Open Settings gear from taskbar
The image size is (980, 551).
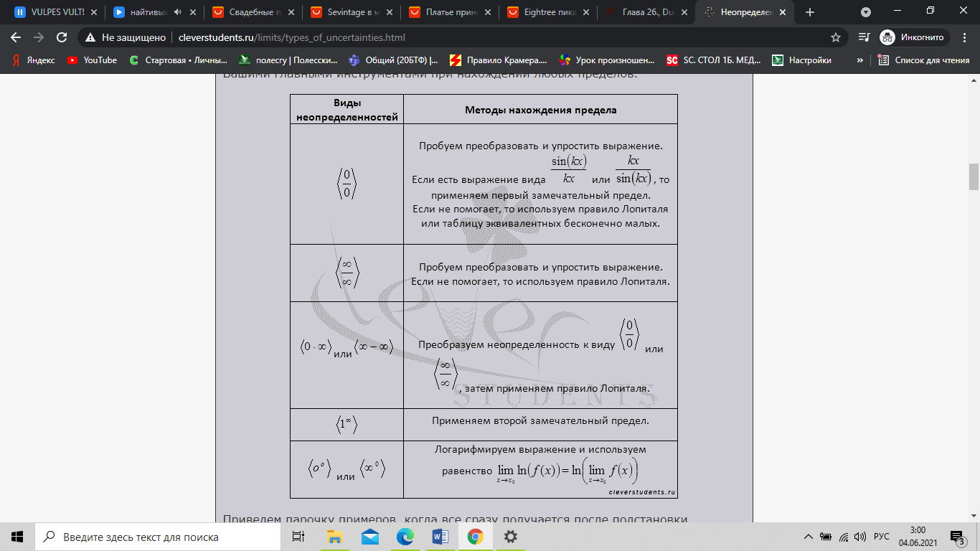[x=510, y=537]
